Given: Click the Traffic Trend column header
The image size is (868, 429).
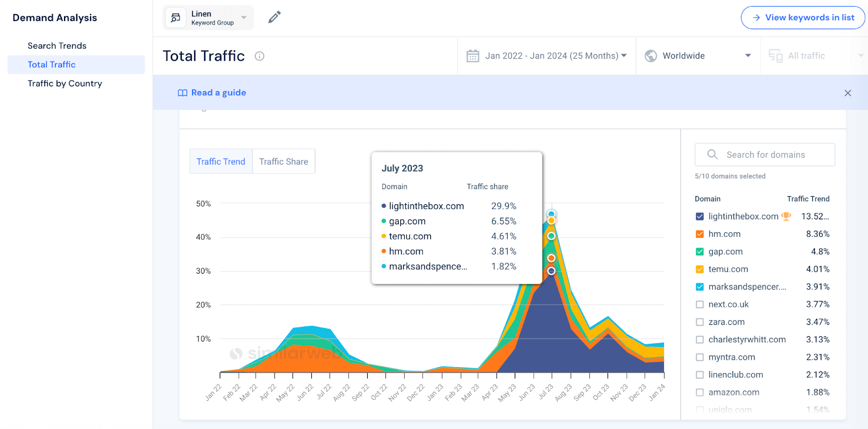Looking at the screenshot, I should [x=808, y=199].
